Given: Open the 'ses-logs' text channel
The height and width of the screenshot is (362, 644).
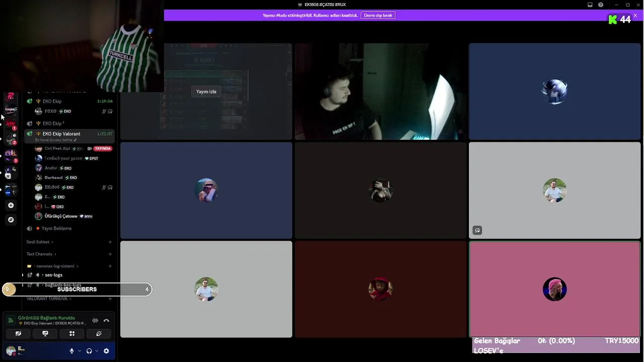Looking at the screenshot, I should 70,275.
